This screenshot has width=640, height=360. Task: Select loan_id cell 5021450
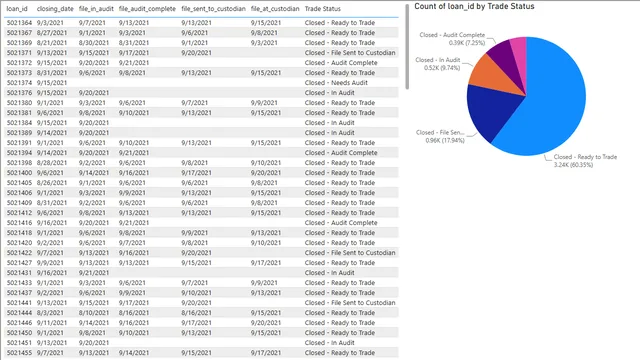tap(19, 333)
